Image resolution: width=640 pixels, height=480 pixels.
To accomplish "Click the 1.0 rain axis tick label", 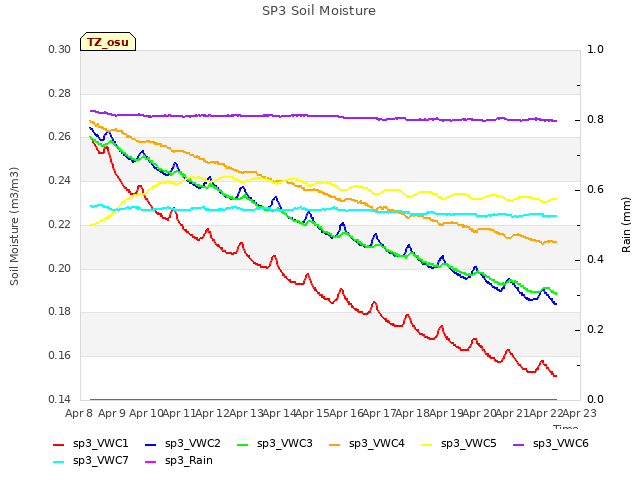I will (x=595, y=49).
